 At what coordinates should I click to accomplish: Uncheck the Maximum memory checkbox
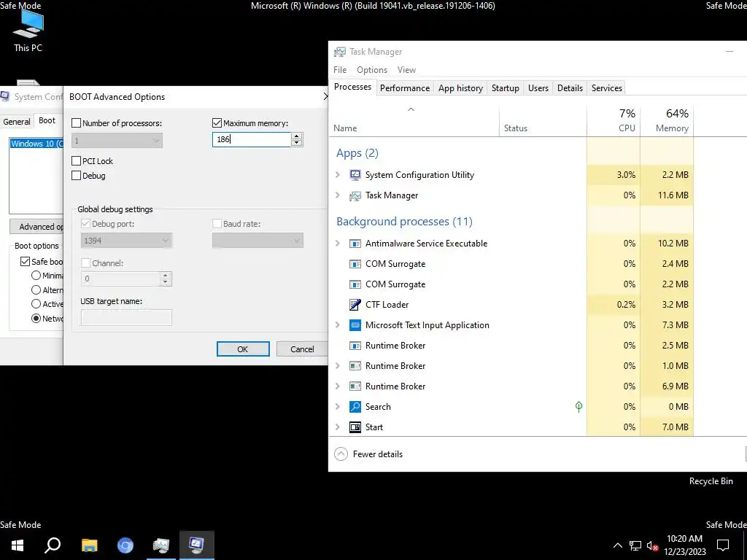pyautogui.click(x=217, y=122)
